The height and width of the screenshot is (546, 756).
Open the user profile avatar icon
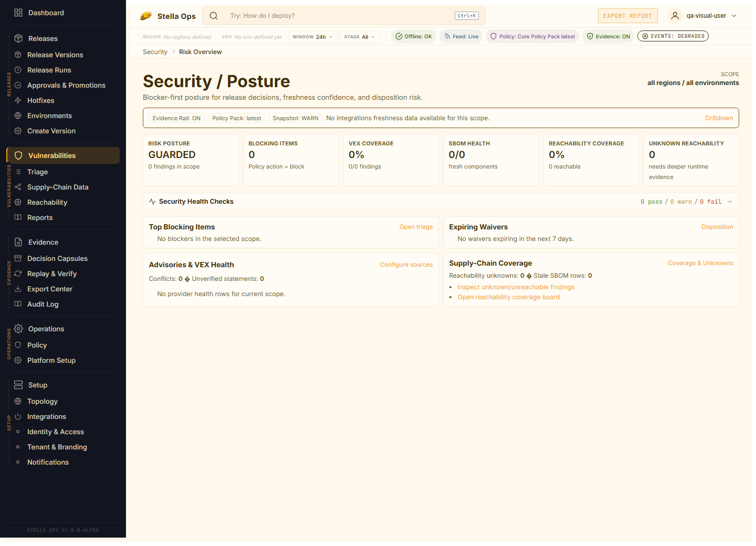click(x=675, y=16)
